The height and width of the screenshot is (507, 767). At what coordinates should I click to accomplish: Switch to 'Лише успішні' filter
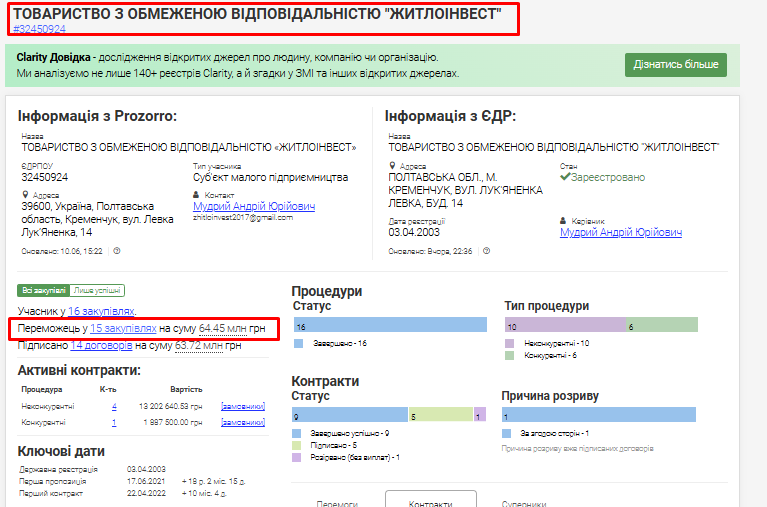[95, 290]
